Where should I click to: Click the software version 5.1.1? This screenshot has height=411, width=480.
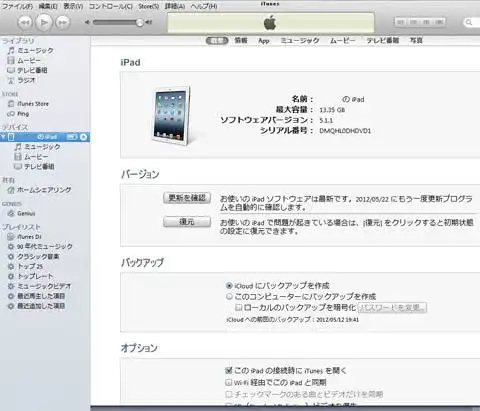[x=326, y=120]
